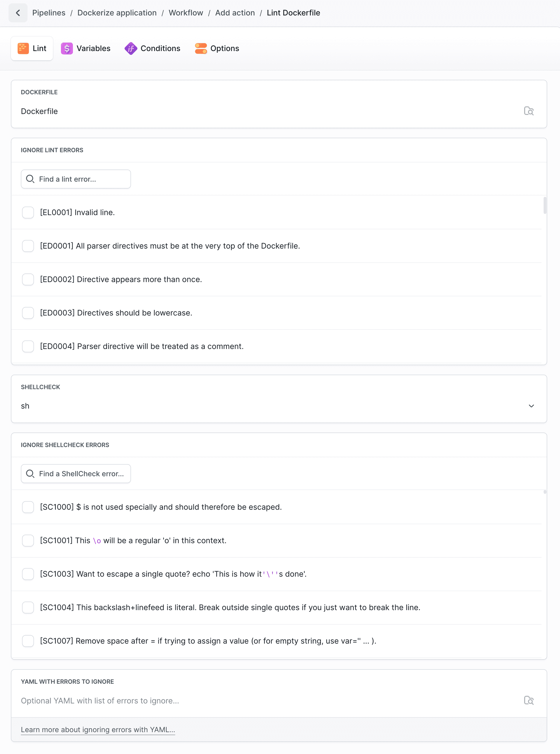Check the [ED0003] Directives lowercase error

(28, 313)
